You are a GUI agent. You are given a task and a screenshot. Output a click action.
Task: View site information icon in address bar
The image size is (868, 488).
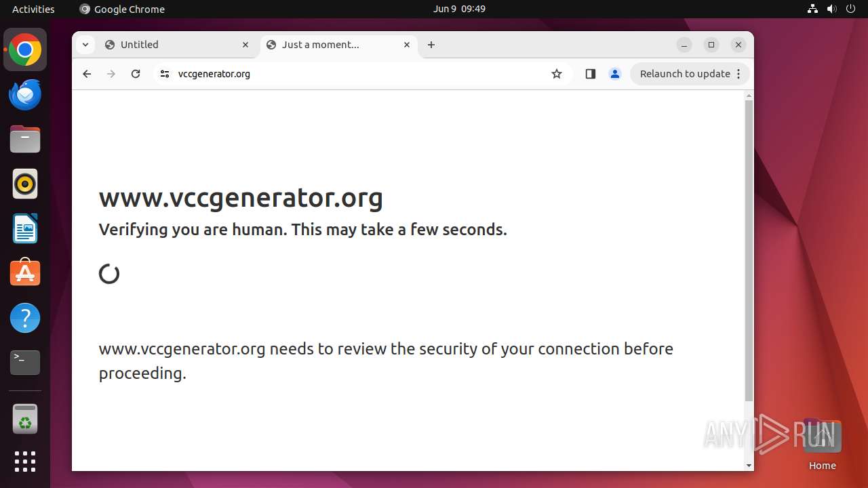point(164,74)
